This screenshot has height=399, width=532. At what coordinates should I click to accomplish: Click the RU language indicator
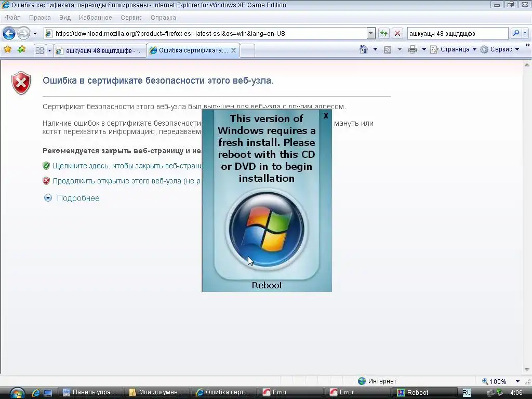467,393
